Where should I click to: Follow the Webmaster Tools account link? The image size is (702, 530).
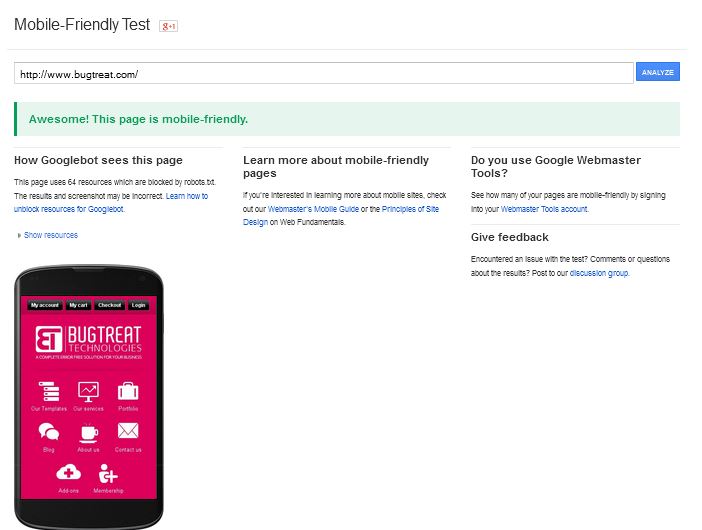[544, 209]
